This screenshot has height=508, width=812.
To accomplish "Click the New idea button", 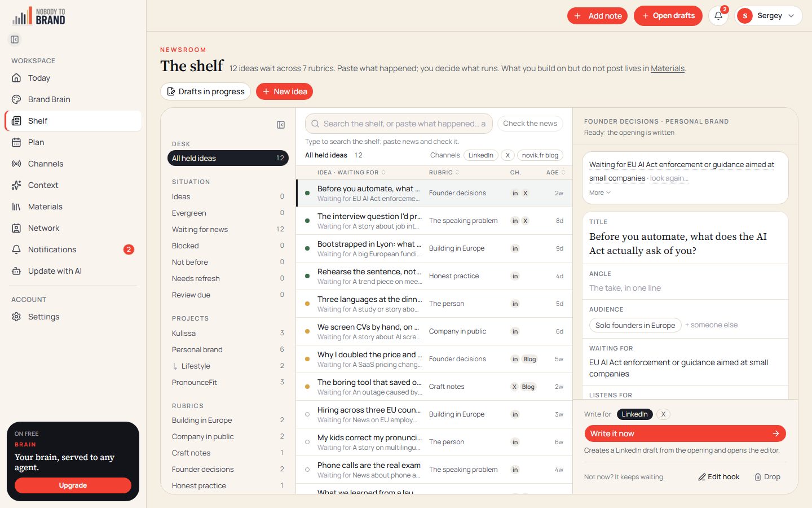I will pyautogui.click(x=284, y=91).
